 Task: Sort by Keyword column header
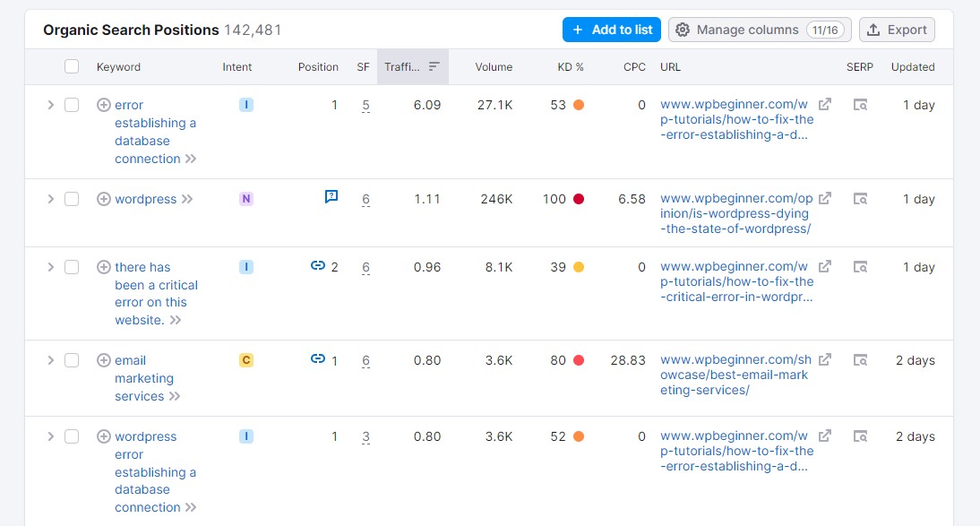tap(119, 67)
